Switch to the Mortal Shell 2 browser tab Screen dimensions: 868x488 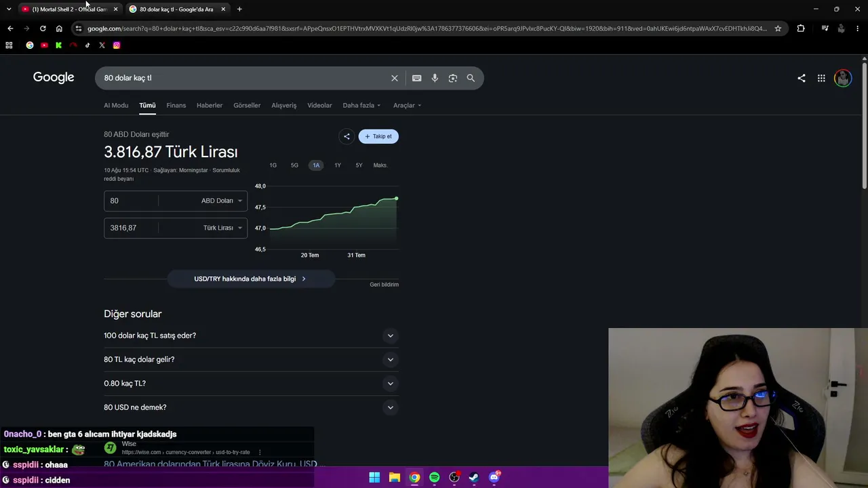(x=69, y=9)
